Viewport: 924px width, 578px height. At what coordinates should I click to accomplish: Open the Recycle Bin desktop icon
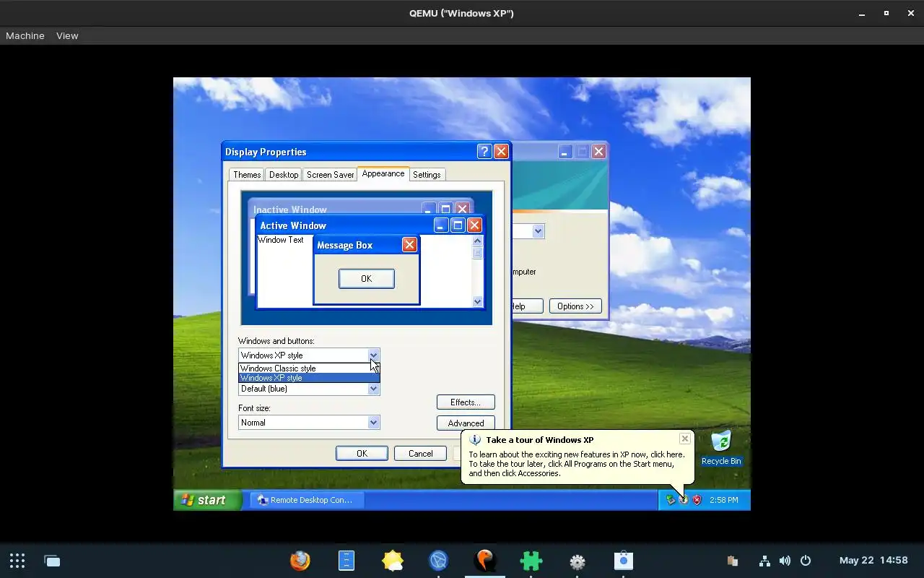[721, 448]
